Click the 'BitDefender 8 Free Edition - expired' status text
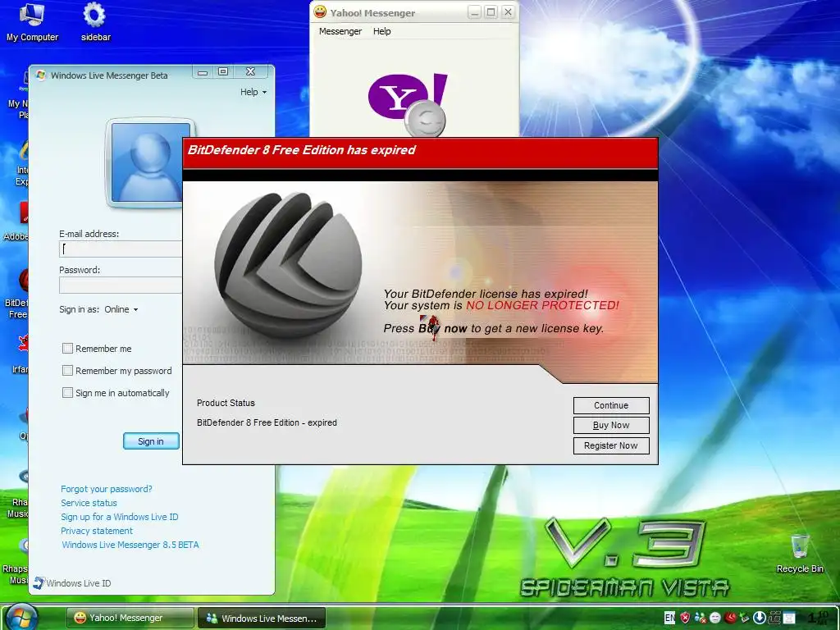The image size is (840, 630). click(267, 422)
